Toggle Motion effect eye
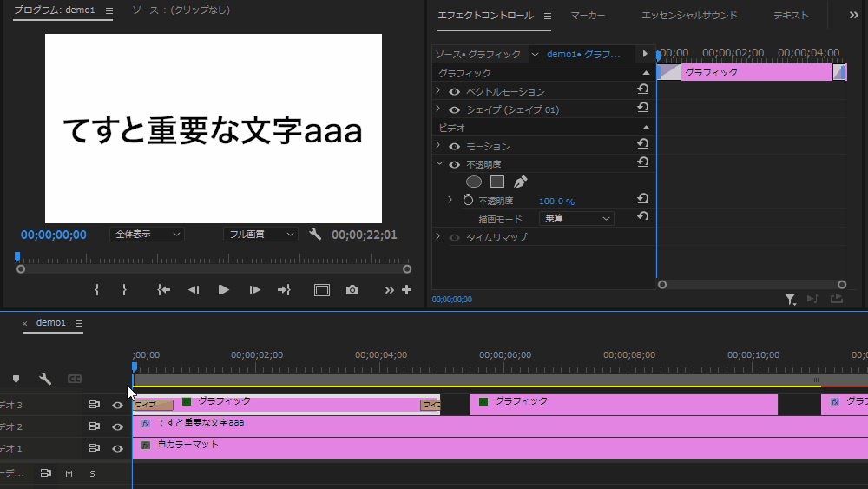Screen dimensions: 868x489 (455, 147)
